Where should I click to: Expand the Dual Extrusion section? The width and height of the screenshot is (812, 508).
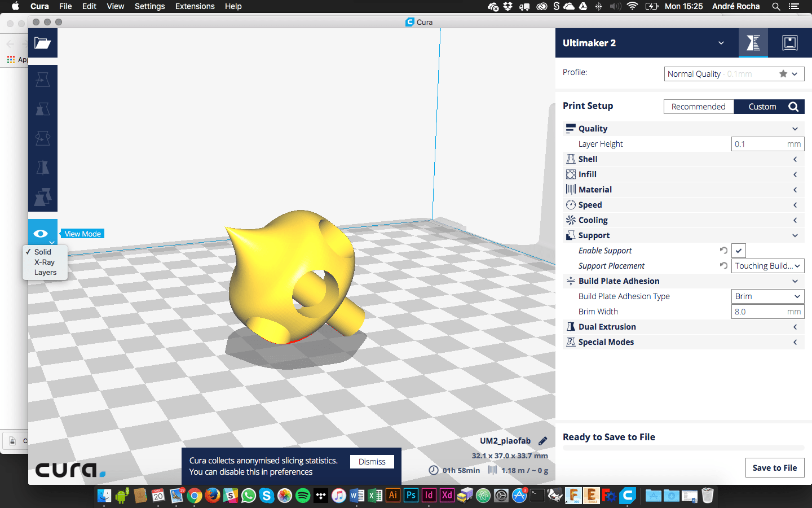click(683, 327)
